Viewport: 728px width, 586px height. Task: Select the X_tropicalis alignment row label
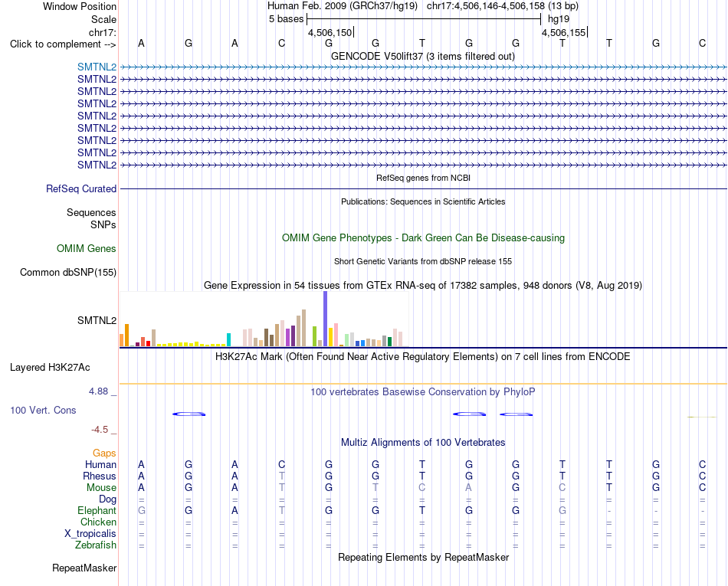90,534
